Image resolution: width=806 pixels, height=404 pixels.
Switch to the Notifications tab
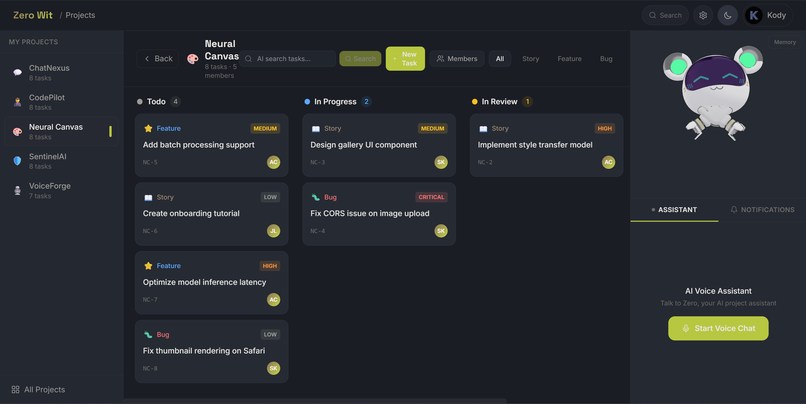click(762, 210)
